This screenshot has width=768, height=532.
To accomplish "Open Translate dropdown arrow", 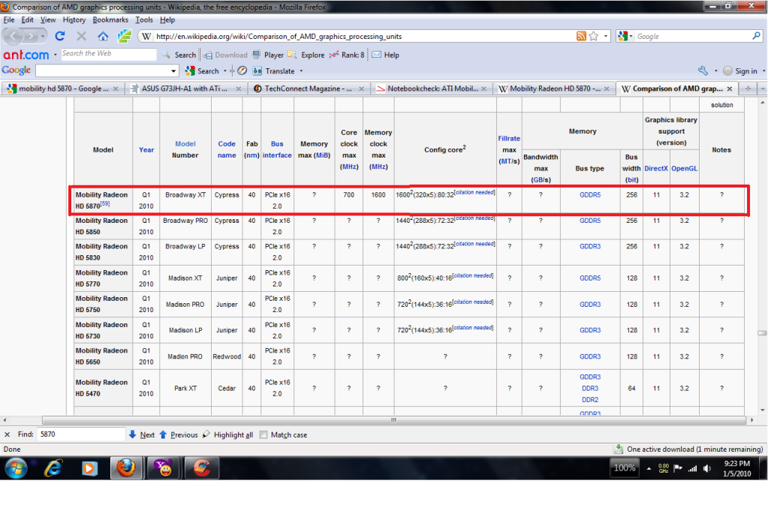I will tap(301, 71).
